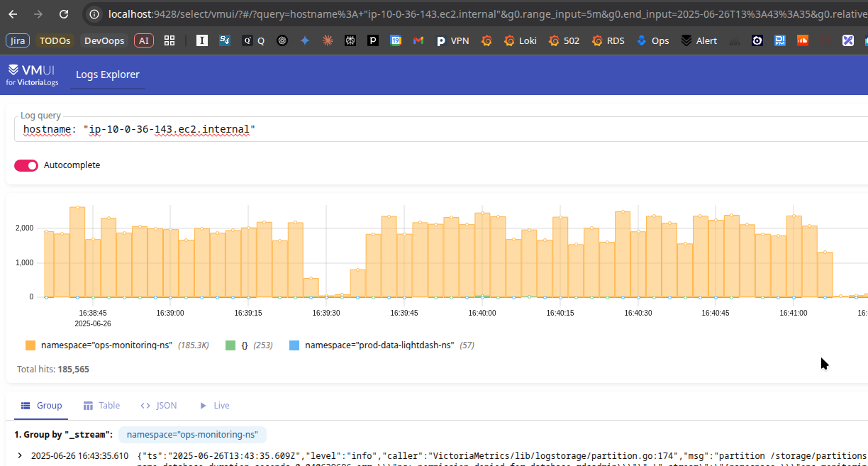Go back with browser back arrow
Screen dimensions: 868x466
tap(13, 14)
